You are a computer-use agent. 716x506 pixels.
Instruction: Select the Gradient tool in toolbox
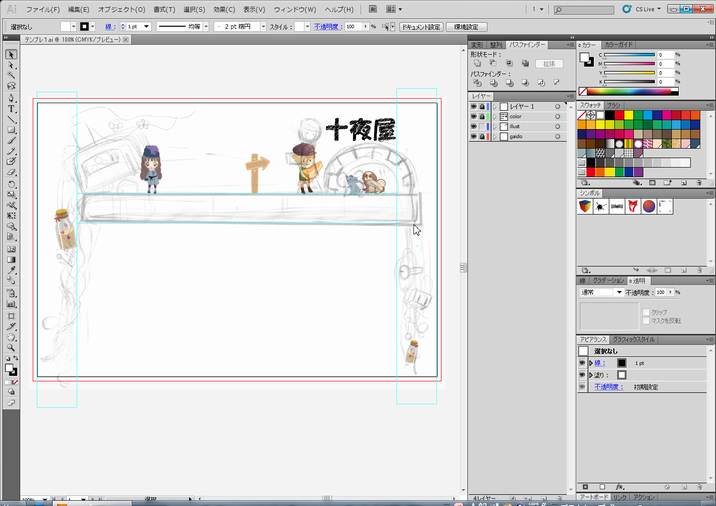pos(11,260)
